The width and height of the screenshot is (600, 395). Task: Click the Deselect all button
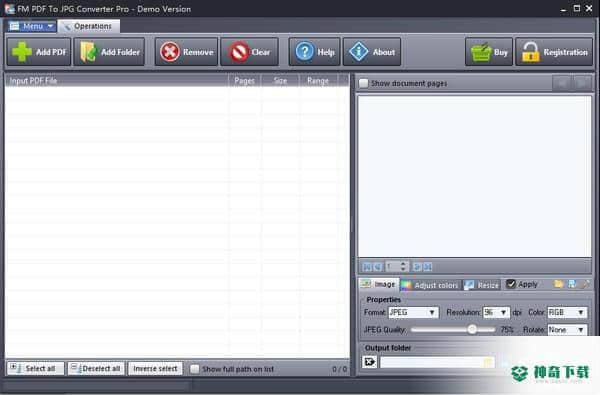point(96,369)
